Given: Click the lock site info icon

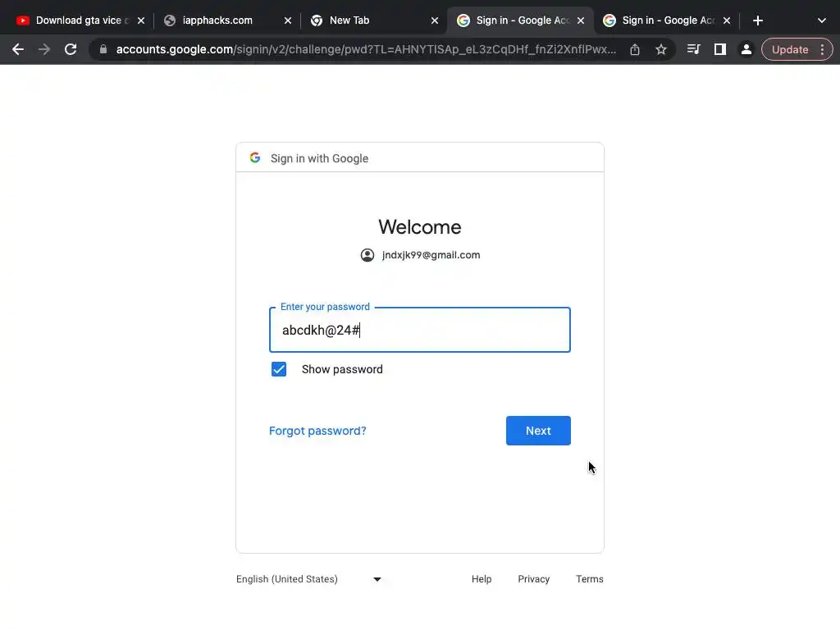Looking at the screenshot, I should [x=103, y=49].
